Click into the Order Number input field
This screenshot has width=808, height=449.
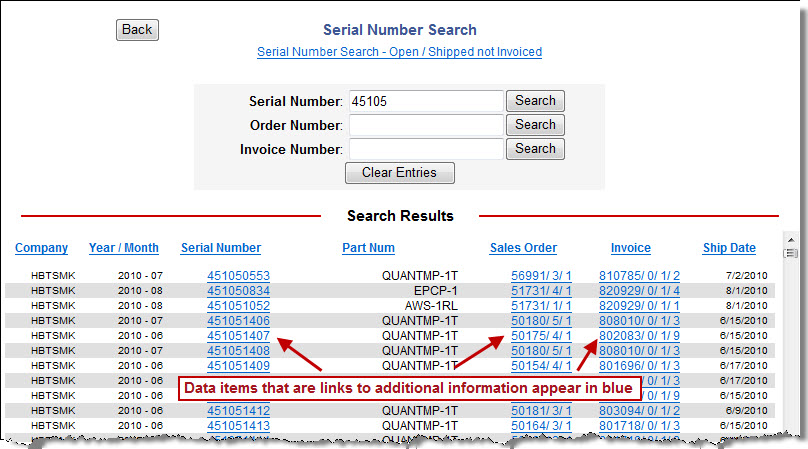pos(424,125)
